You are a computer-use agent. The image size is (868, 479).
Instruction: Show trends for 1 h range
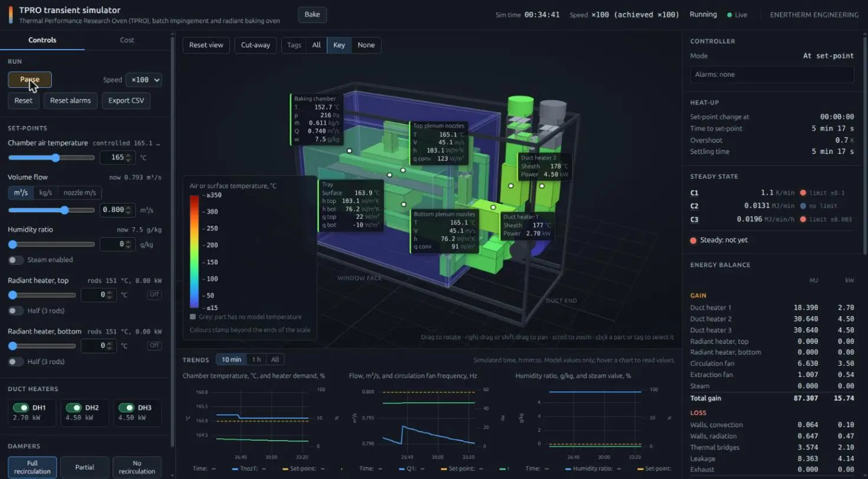[x=256, y=360]
